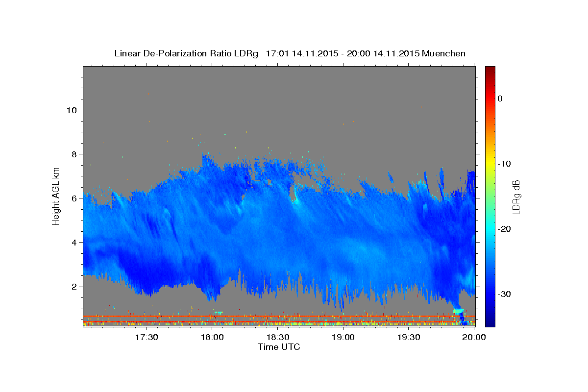Click the small gray hole in cloud near 18:35
Viewport: 588px width, 392px height.
[293, 195]
